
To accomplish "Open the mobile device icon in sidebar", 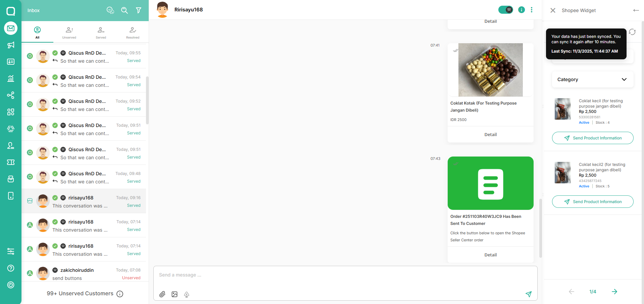I will click(x=11, y=196).
